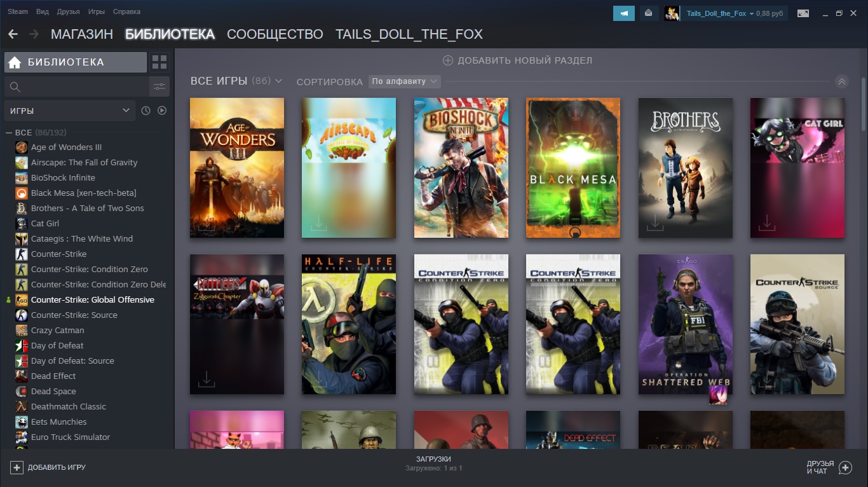This screenshot has height=487, width=868.
Task: Open the Black Mesa cover thumbnail
Action: [x=573, y=168]
